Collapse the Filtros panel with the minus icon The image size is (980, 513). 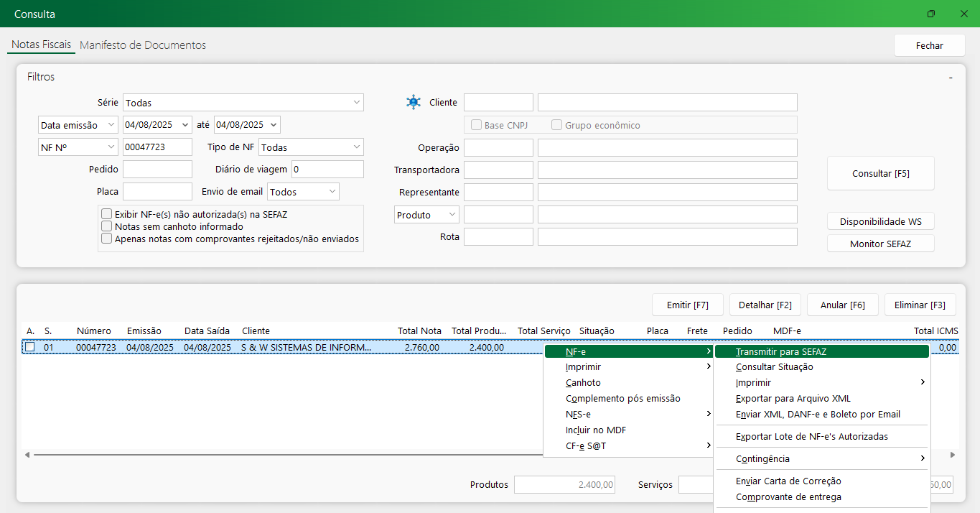pyautogui.click(x=950, y=77)
